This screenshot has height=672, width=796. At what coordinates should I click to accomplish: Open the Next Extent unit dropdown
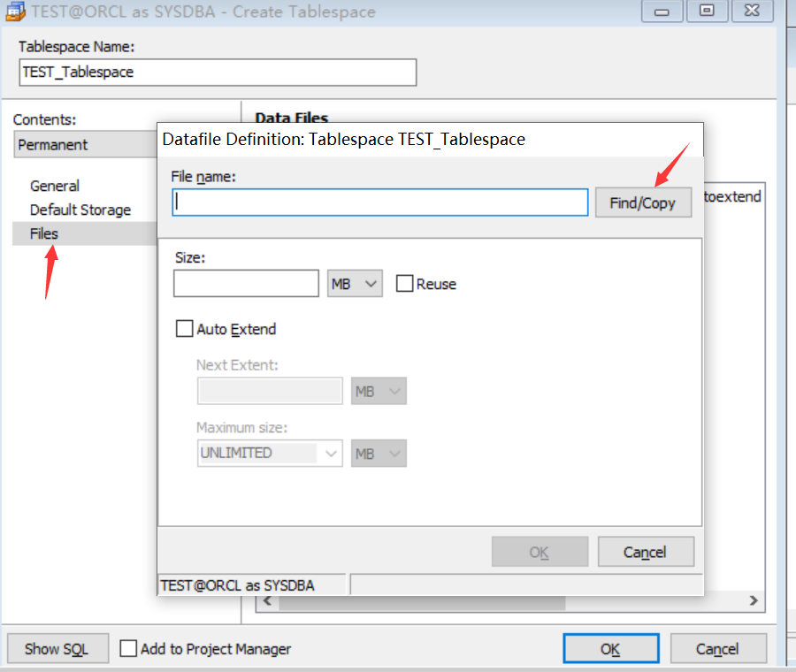(379, 391)
